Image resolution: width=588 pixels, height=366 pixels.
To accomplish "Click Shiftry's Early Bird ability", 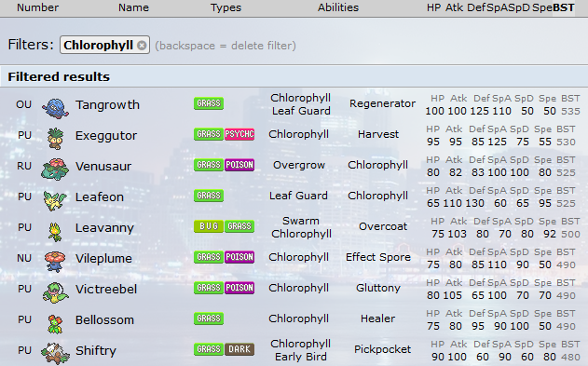I will 301,357.
